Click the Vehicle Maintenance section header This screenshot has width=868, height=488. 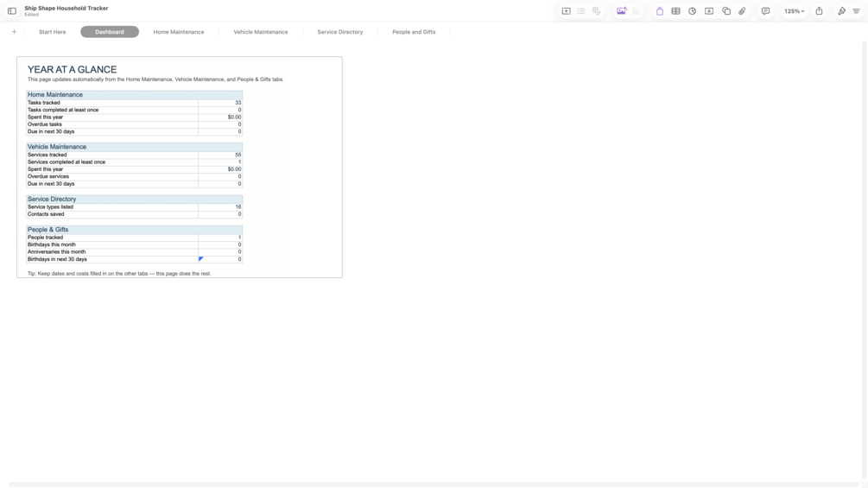134,147
